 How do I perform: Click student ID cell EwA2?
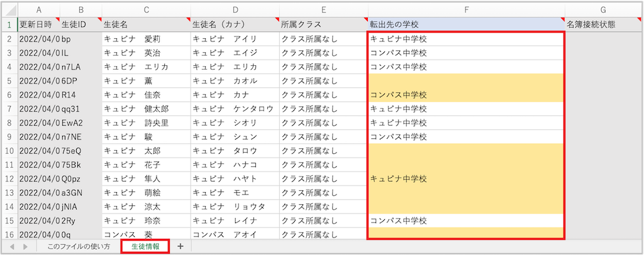tap(81, 122)
